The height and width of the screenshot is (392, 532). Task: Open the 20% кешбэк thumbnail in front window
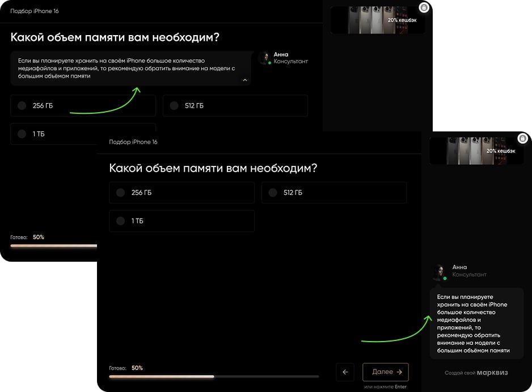[476, 151]
